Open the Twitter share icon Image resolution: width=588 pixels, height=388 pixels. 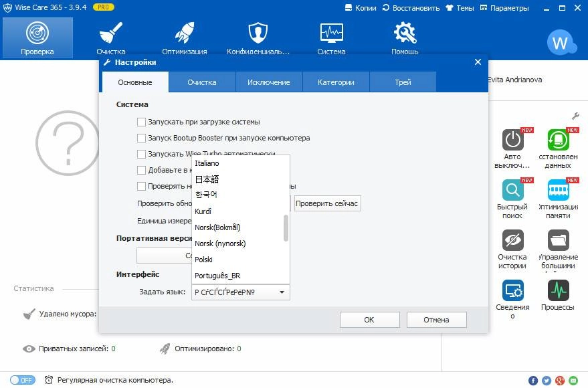(x=547, y=381)
